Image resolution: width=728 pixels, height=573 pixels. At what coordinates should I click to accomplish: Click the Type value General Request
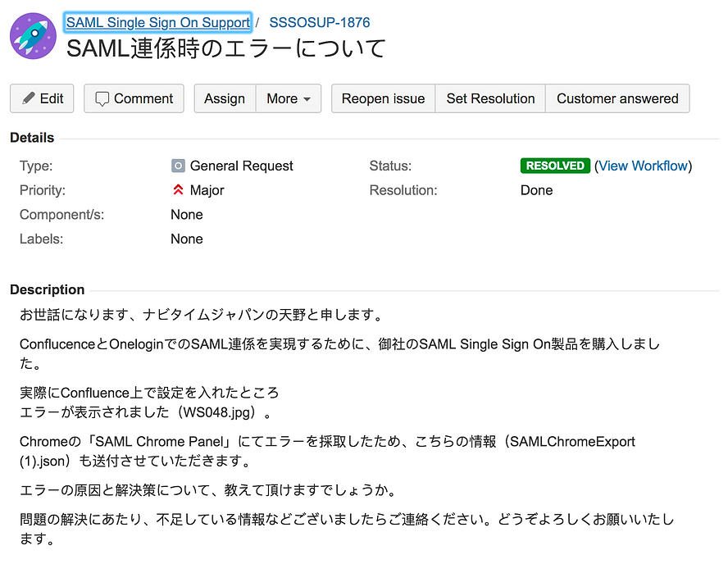[241, 166]
